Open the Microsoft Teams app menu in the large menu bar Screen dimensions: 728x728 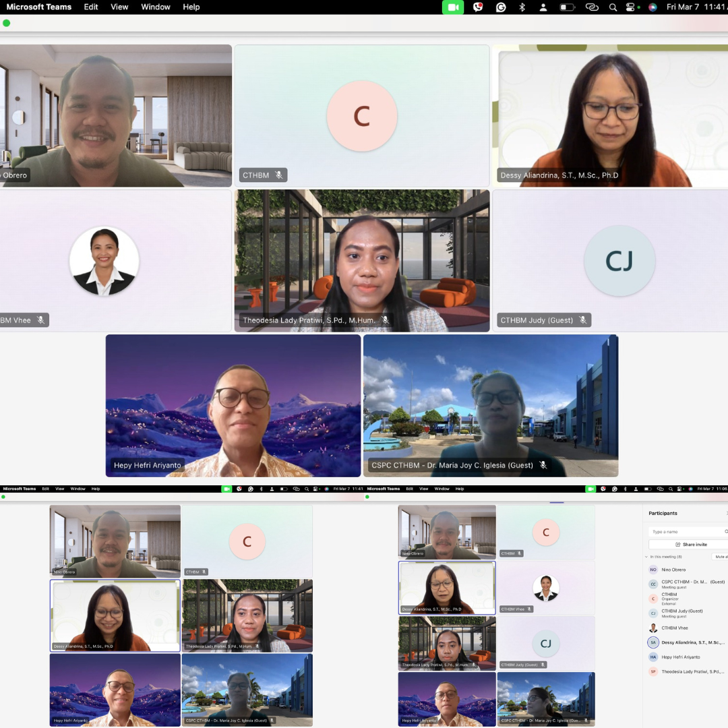(x=38, y=7)
